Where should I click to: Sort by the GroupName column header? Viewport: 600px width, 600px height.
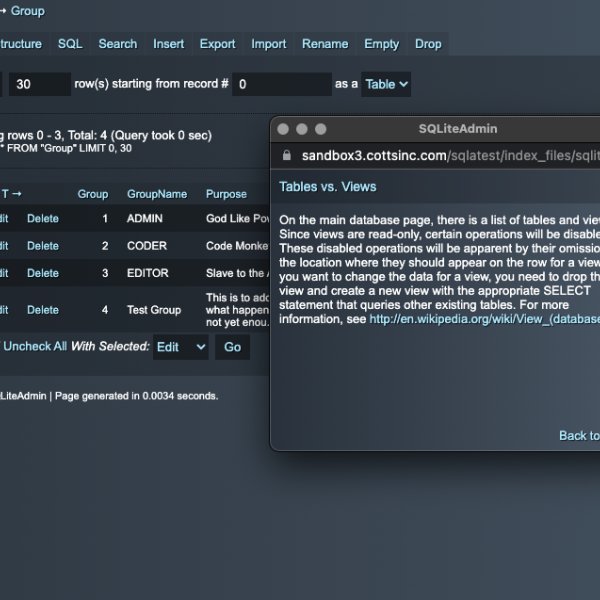click(x=157, y=194)
